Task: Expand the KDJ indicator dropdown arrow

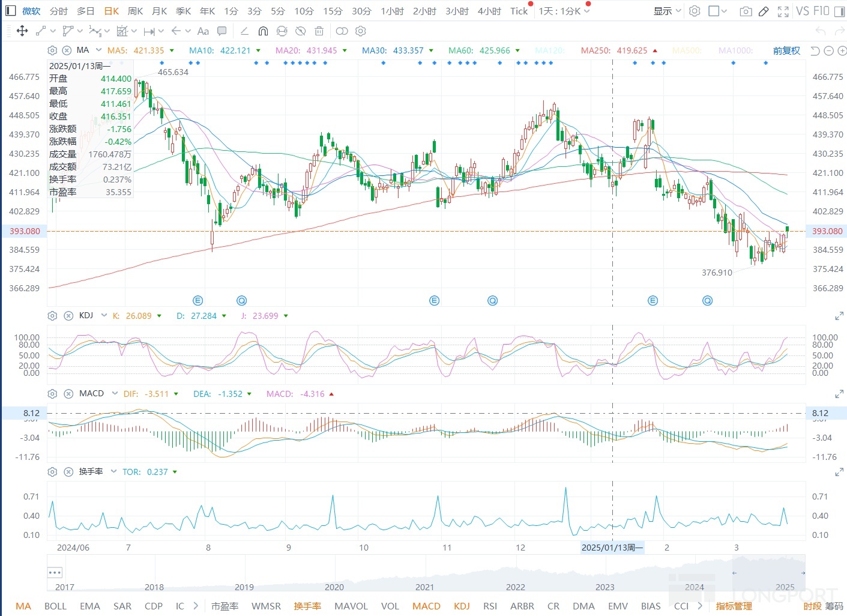Action: point(104,315)
